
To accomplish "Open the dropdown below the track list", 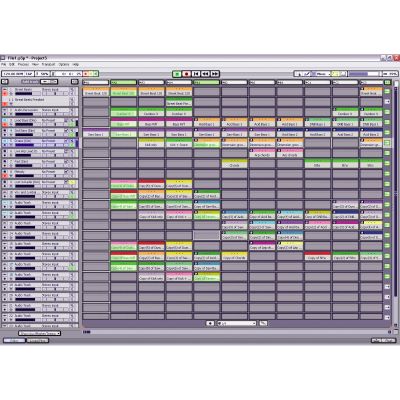I will click(x=40, y=333).
